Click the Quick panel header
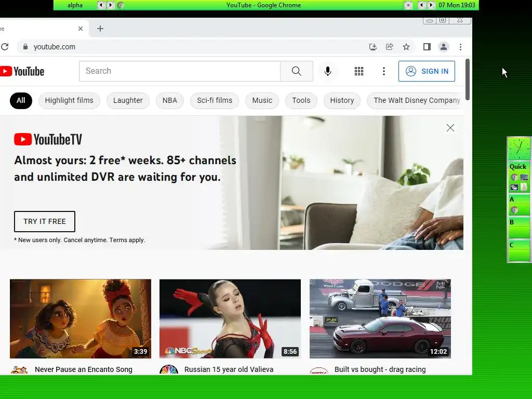 point(518,167)
